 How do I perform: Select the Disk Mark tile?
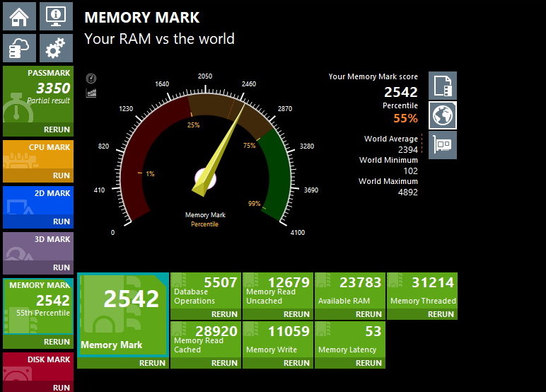point(38,367)
